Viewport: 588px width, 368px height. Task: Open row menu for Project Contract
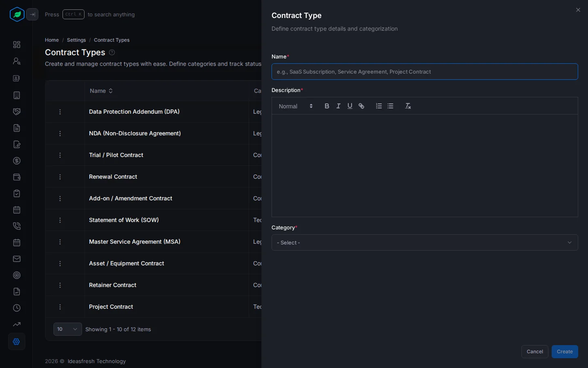[x=60, y=307]
